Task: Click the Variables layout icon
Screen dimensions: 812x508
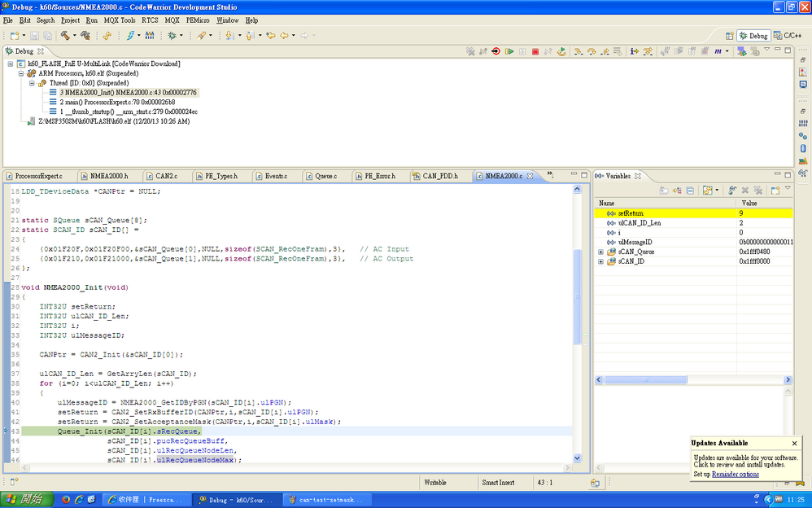Action: [707, 190]
